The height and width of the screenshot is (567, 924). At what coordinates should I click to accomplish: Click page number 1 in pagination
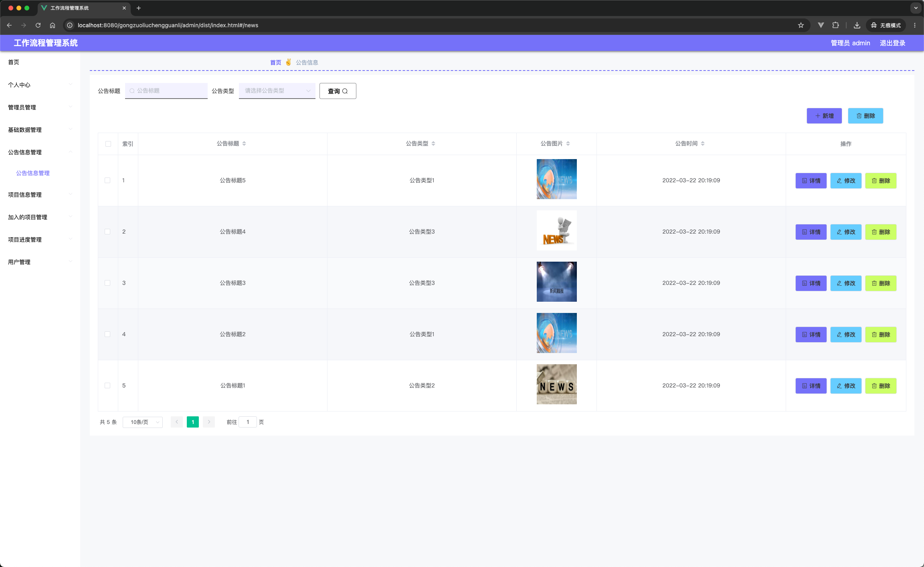pos(193,422)
